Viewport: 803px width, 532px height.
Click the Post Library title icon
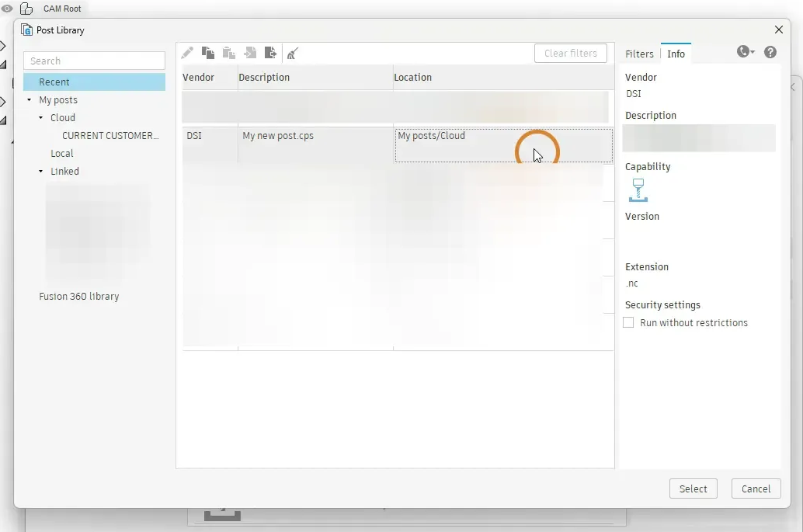pos(26,30)
